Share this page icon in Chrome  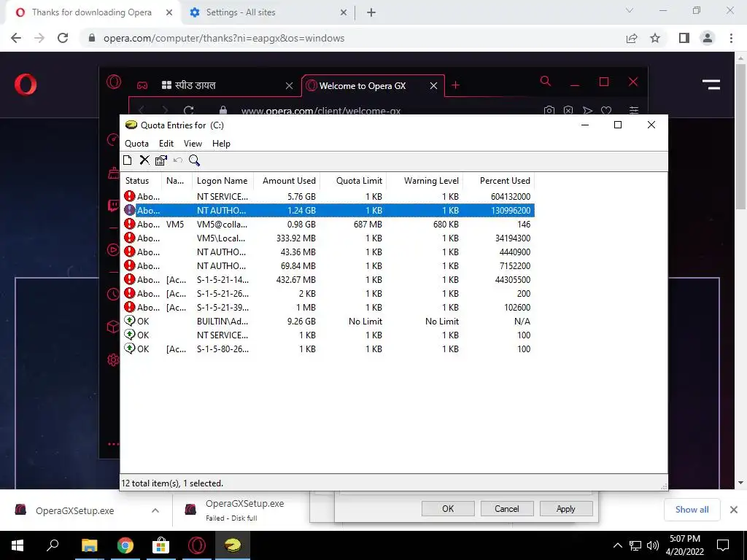(632, 38)
